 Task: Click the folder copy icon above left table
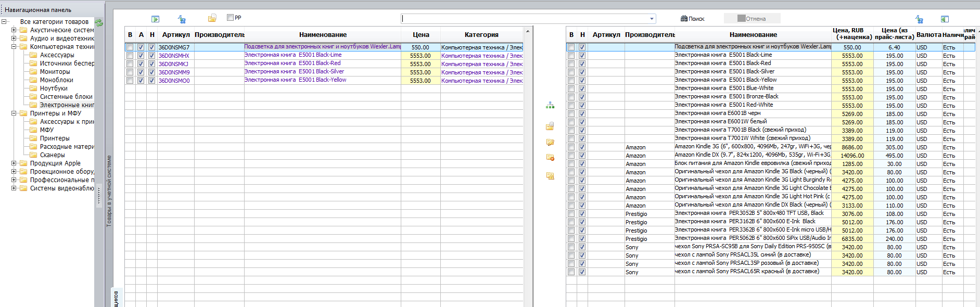212,19
